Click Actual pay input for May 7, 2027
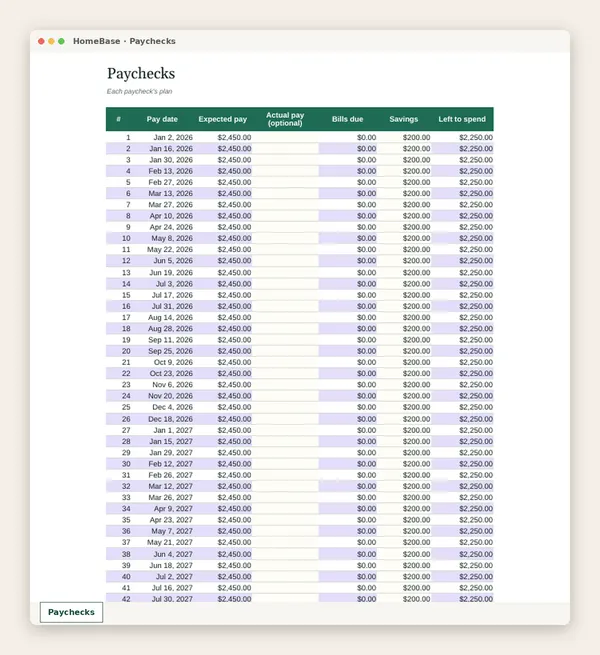 (285, 531)
